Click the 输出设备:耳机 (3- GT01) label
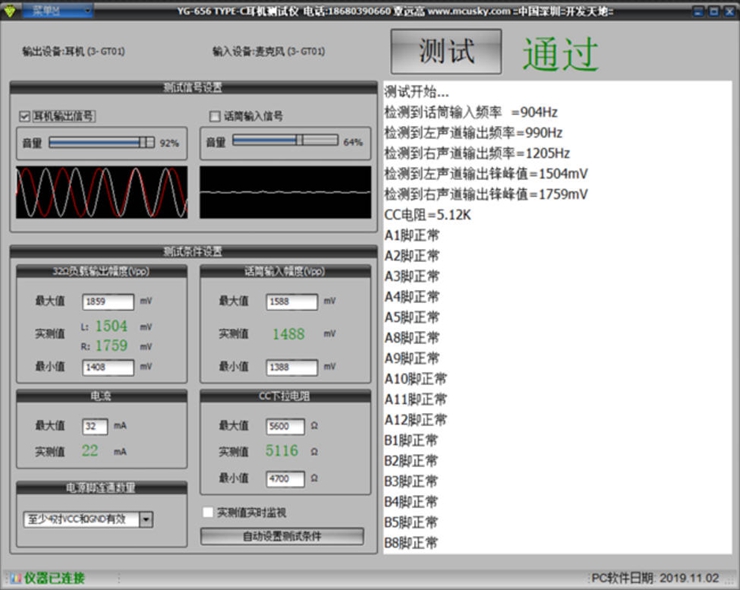The image size is (740, 590). click(x=74, y=51)
